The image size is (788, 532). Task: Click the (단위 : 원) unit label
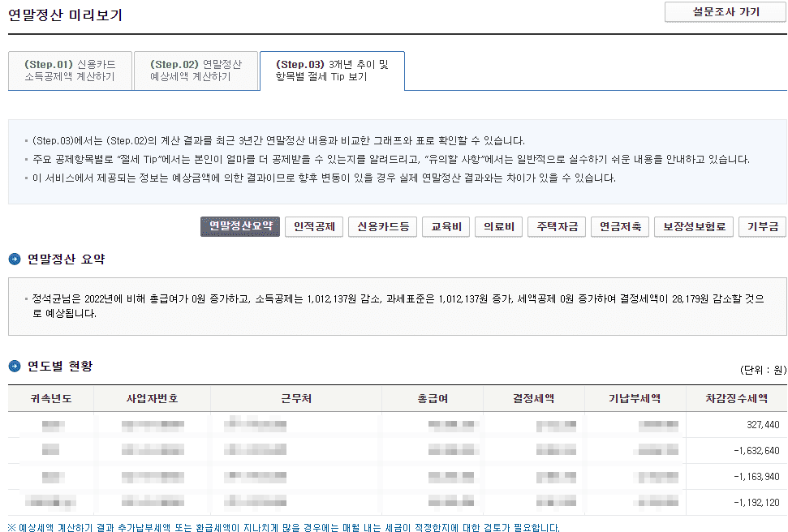(763, 371)
